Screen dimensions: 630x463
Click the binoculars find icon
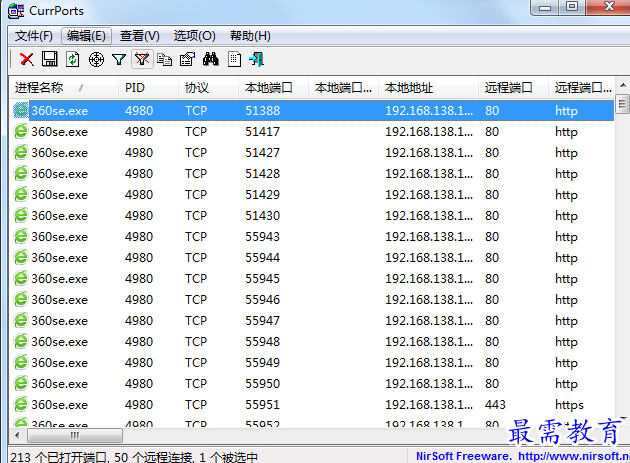[211, 59]
